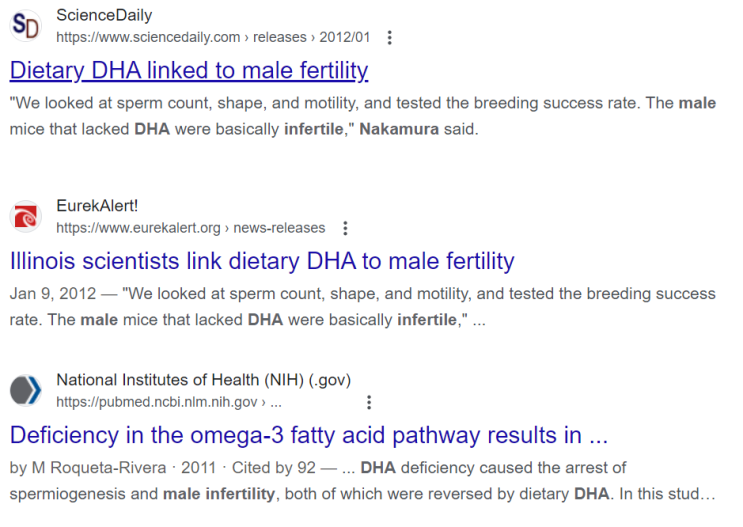Click the ScienceDaily site name
Viewport: 743px width, 527px height.
(104, 16)
